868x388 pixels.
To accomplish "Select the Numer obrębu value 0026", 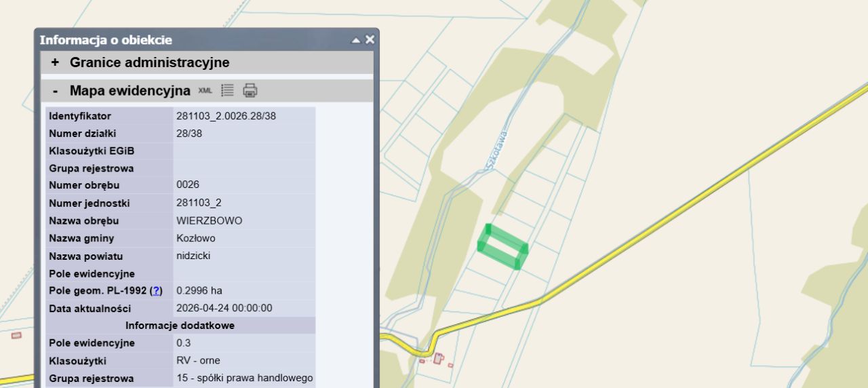I will click(x=188, y=185).
